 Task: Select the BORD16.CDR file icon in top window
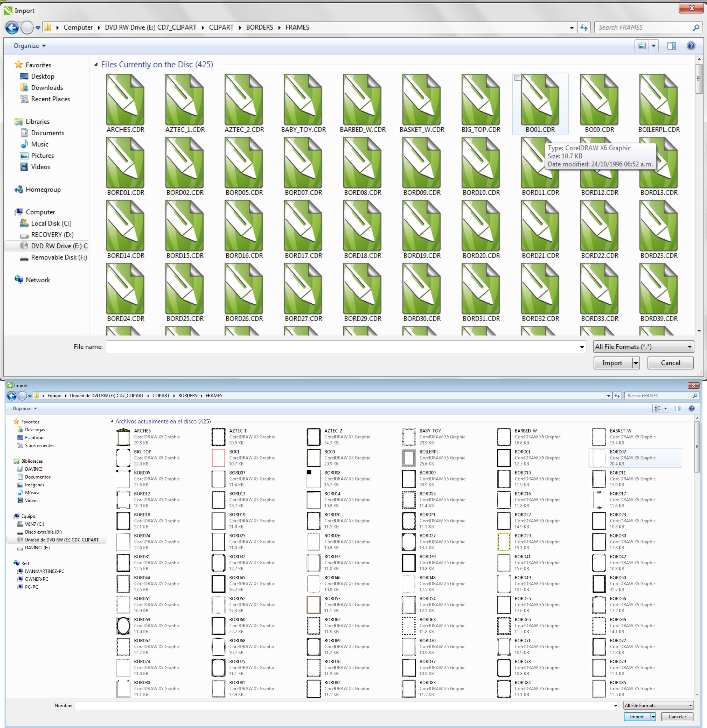tap(244, 226)
